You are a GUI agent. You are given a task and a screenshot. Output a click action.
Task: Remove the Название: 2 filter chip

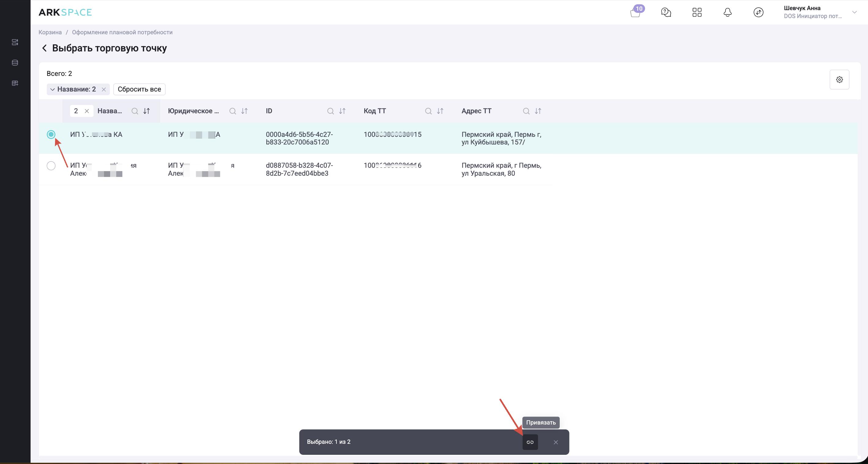point(104,89)
